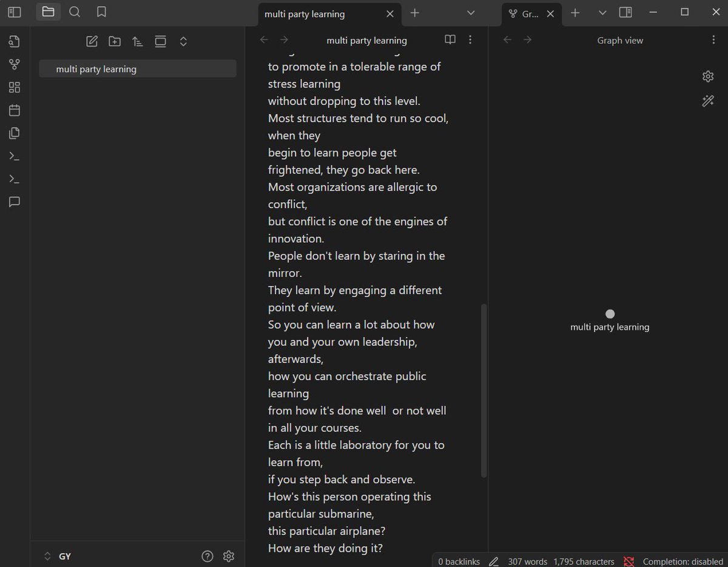Click the 307 words status item
Viewport: 728px width, 567px height.
[x=527, y=562]
